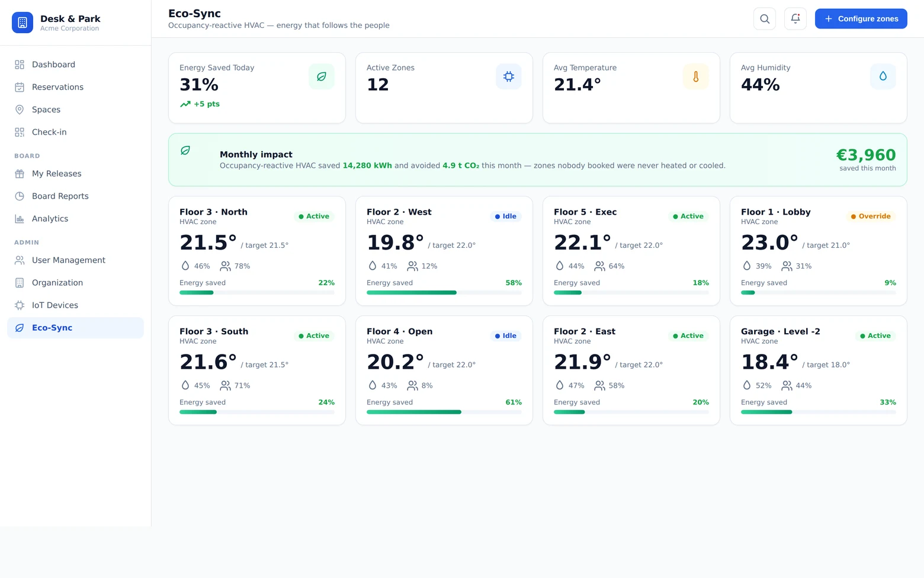
Task: Click the Configure zones button
Action: pyautogui.click(x=861, y=19)
